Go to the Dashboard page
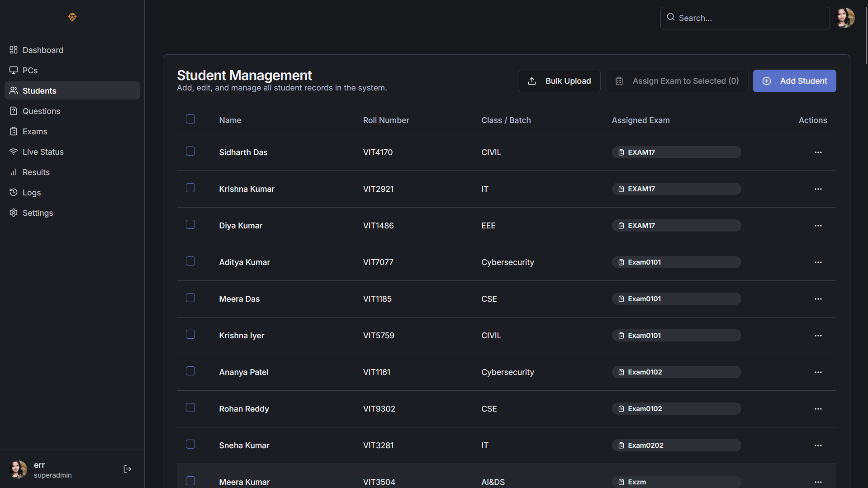 click(x=43, y=50)
